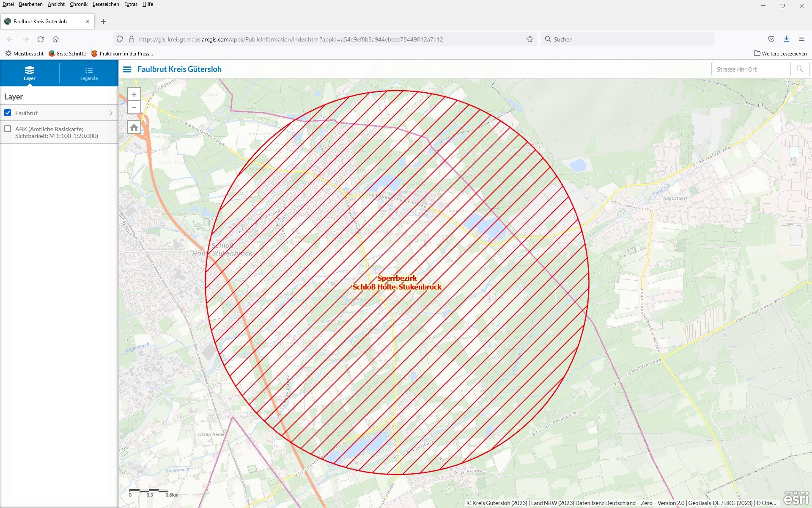Image resolution: width=812 pixels, height=508 pixels.
Task: Click the esri logo
Action: click(x=797, y=499)
